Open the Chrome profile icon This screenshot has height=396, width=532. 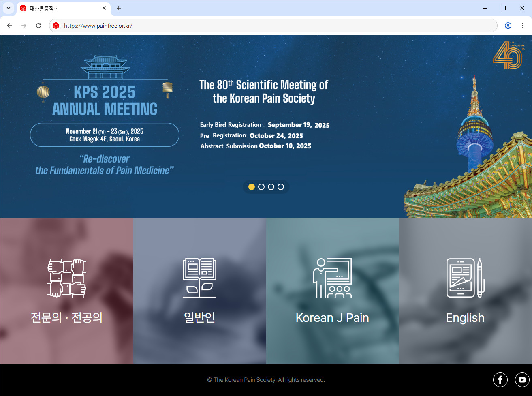(x=508, y=26)
